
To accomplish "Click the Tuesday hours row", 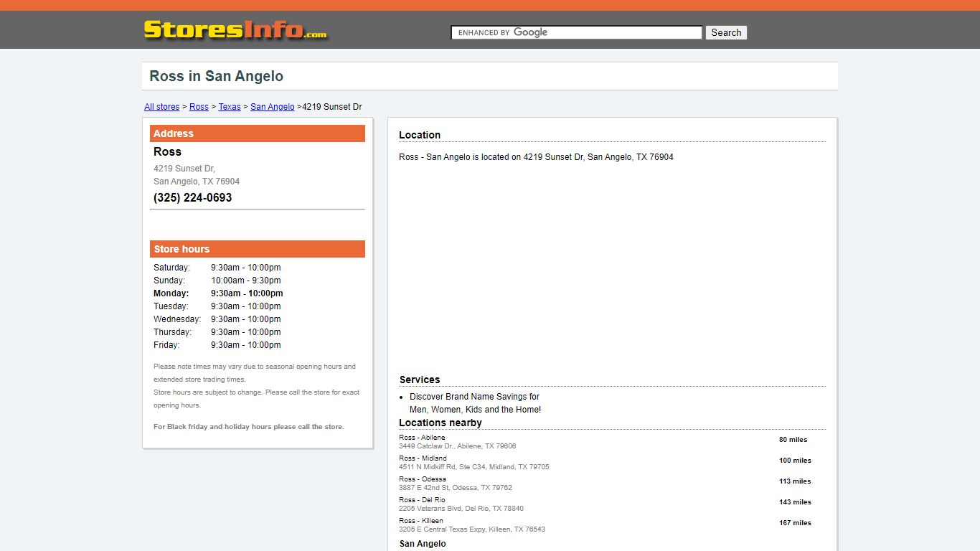I will tap(217, 306).
